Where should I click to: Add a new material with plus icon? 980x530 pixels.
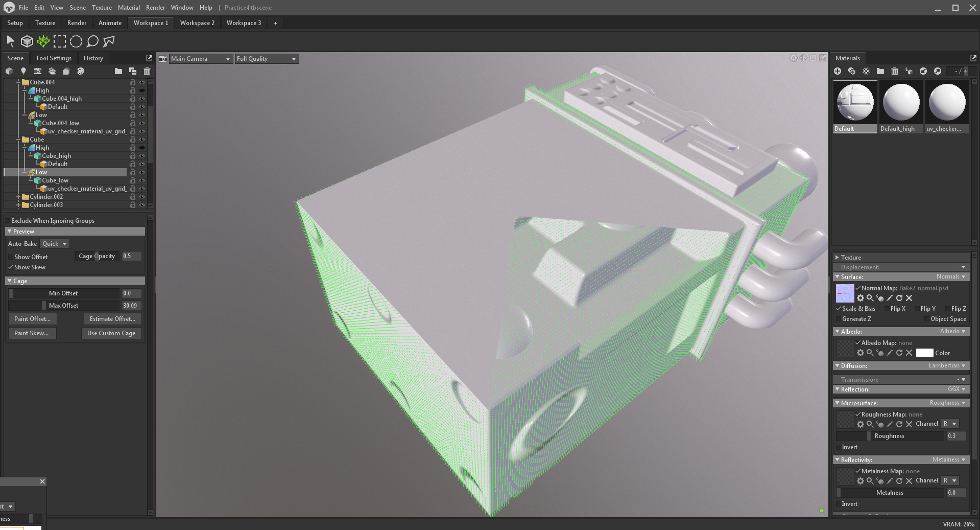coord(838,71)
